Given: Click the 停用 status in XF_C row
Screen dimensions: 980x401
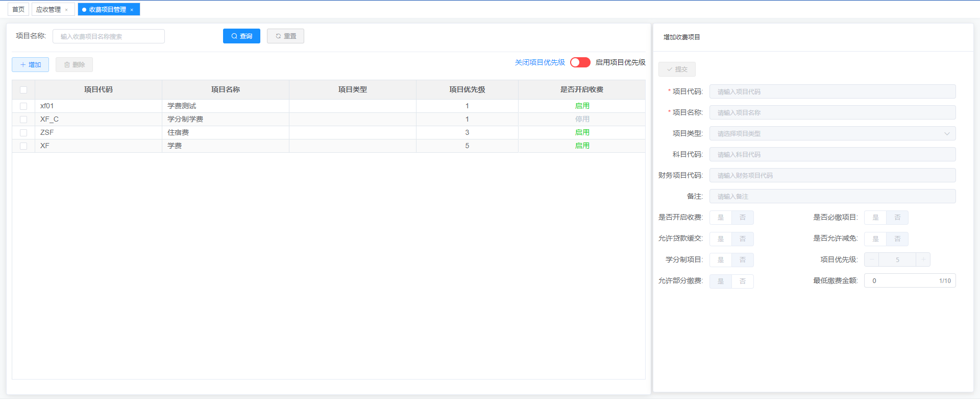Looking at the screenshot, I should click(582, 119).
